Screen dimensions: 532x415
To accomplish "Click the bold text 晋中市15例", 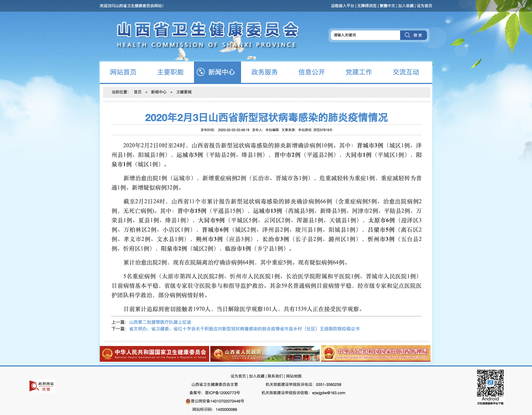I will pos(192,211).
